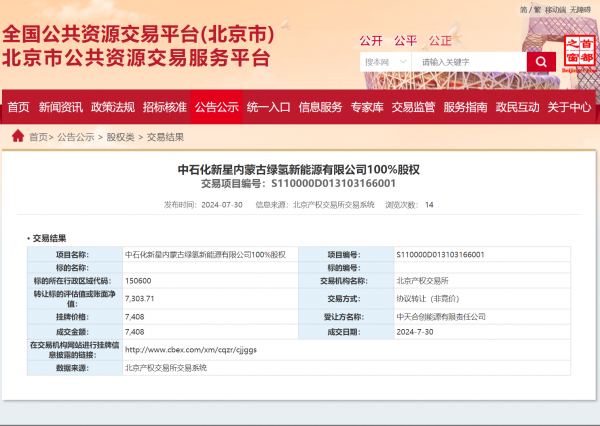The height and width of the screenshot is (426, 600).
Task: Click the 浏览次数 14 view count
Action: click(x=409, y=205)
